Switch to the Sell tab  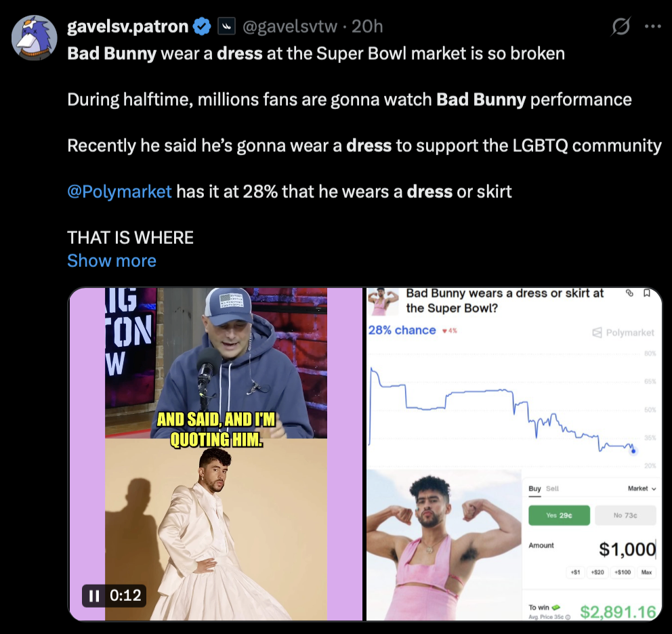point(553,488)
